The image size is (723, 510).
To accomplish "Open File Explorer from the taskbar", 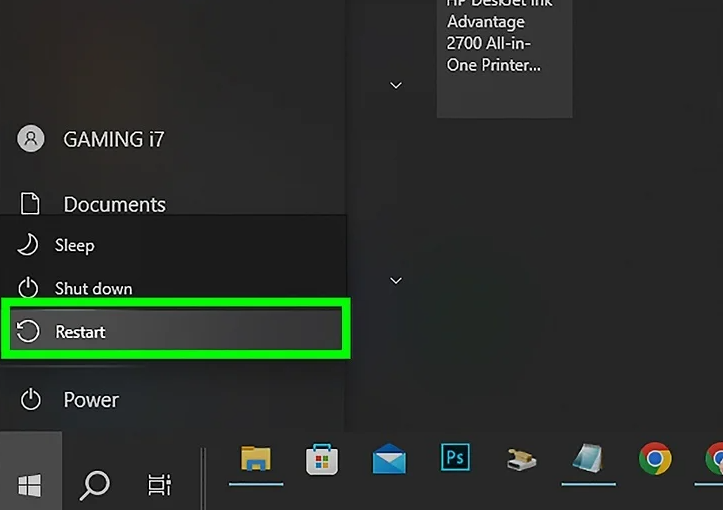I will (256, 459).
